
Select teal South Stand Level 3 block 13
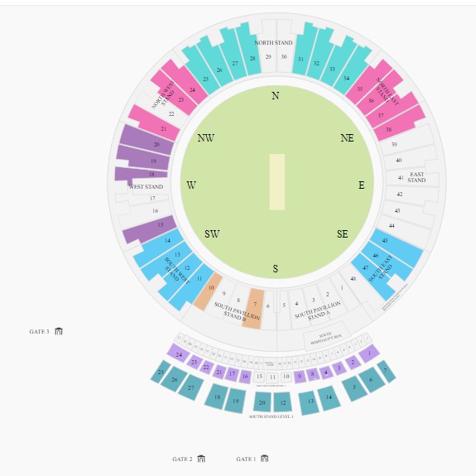coord(310,402)
